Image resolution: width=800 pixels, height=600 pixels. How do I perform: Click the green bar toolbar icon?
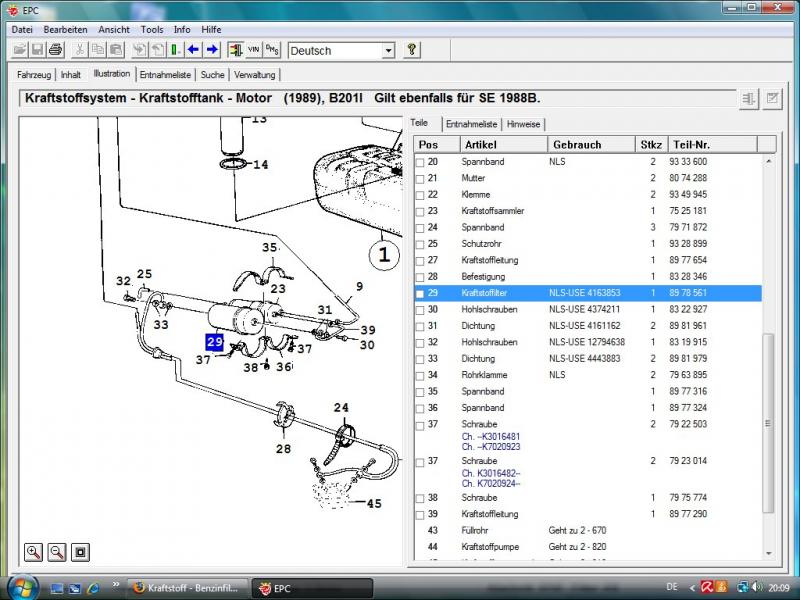tap(175, 50)
